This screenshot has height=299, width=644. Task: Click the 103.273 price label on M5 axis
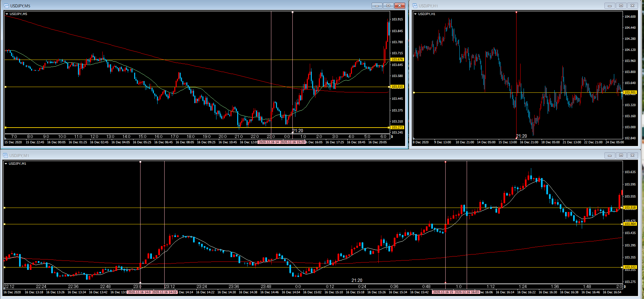397,128
